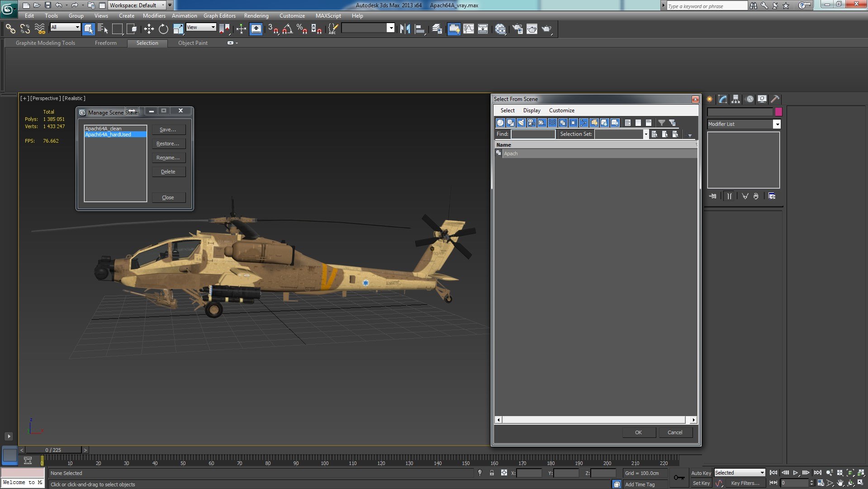This screenshot has height=489, width=868.
Task: Click the Key Mode toggle key icon
Action: [x=679, y=478]
